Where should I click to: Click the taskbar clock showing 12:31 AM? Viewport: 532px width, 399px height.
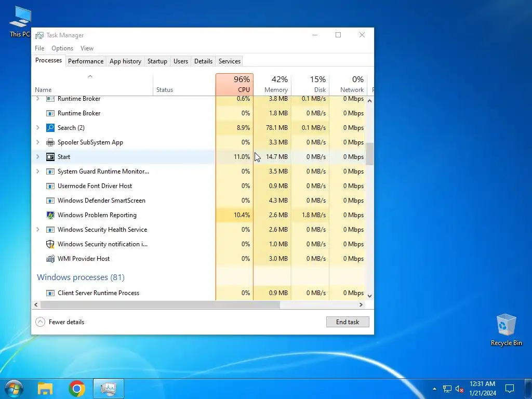[x=483, y=389]
